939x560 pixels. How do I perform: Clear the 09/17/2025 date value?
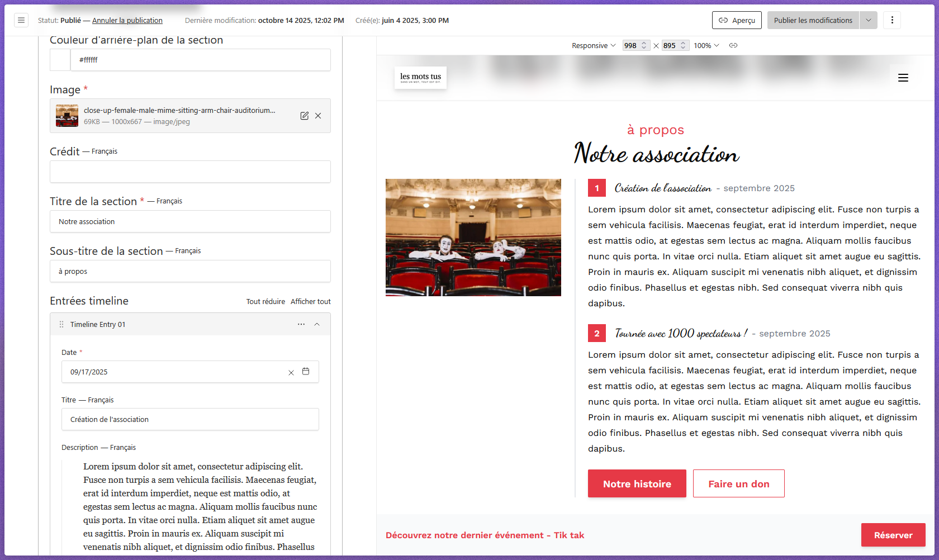tap(291, 372)
